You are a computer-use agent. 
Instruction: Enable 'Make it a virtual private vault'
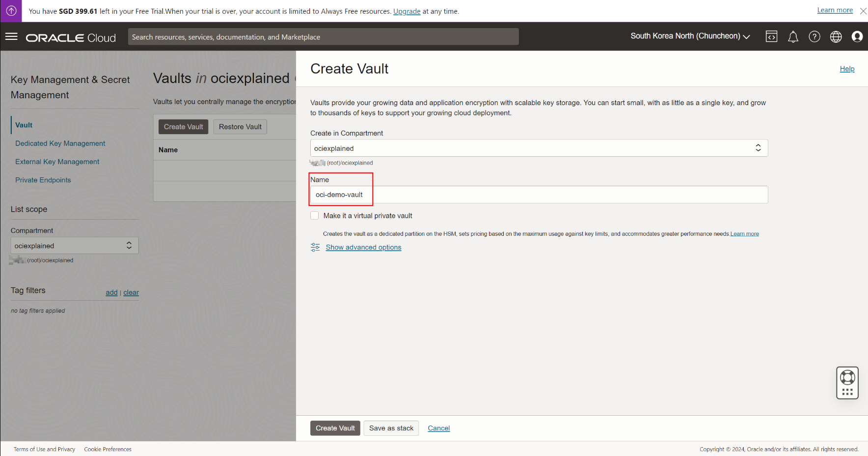[315, 216]
